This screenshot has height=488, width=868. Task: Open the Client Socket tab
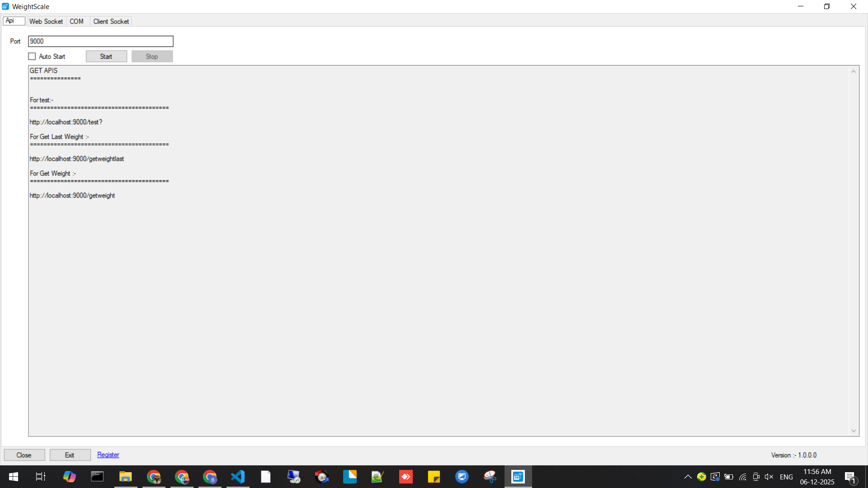[111, 21]
